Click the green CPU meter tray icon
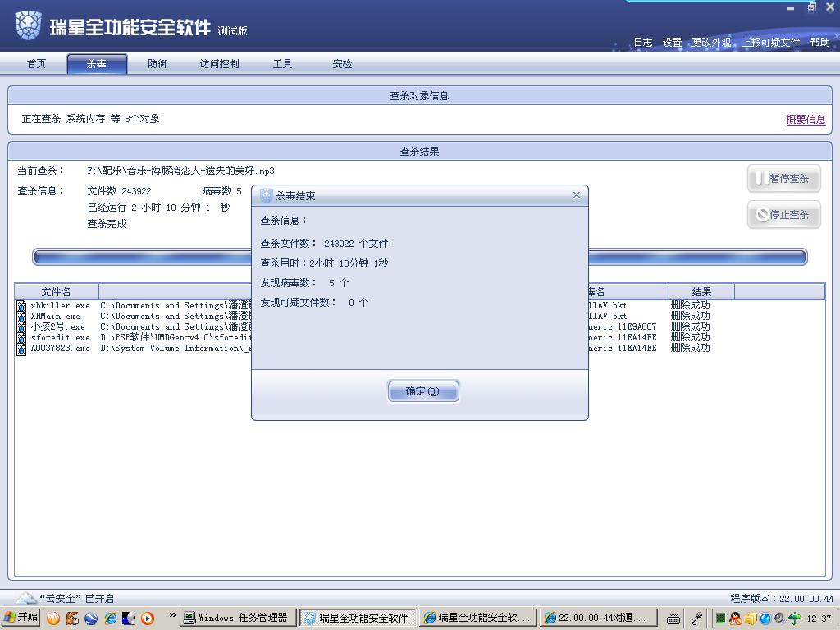Screen dimensions: 840x630 pyautogui.click(x=720, y=619)
